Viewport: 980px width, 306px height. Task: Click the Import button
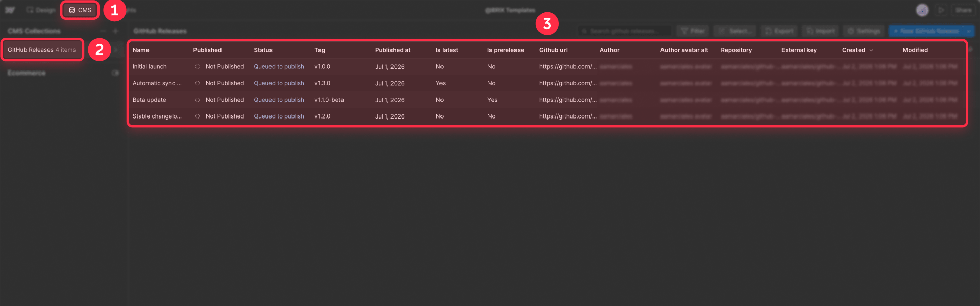820,31
